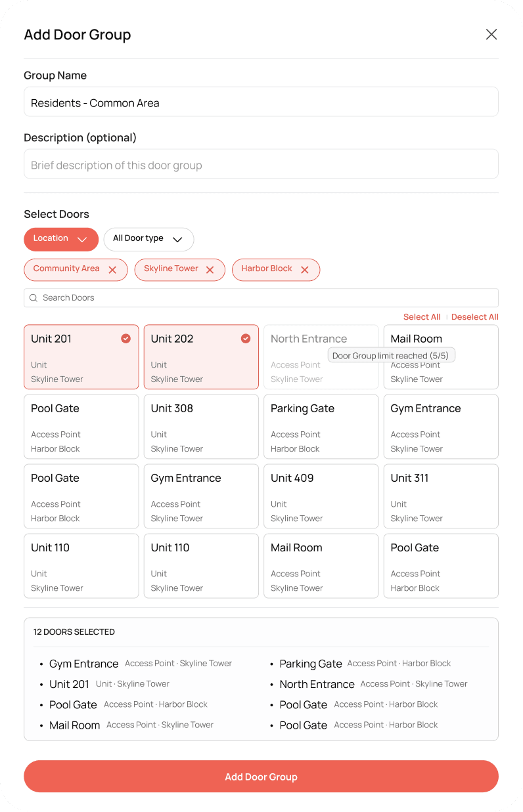The width and height of the screenshot is (523, 812).
Task: Click into the Description text field
Action: click(x=261, y=164)
